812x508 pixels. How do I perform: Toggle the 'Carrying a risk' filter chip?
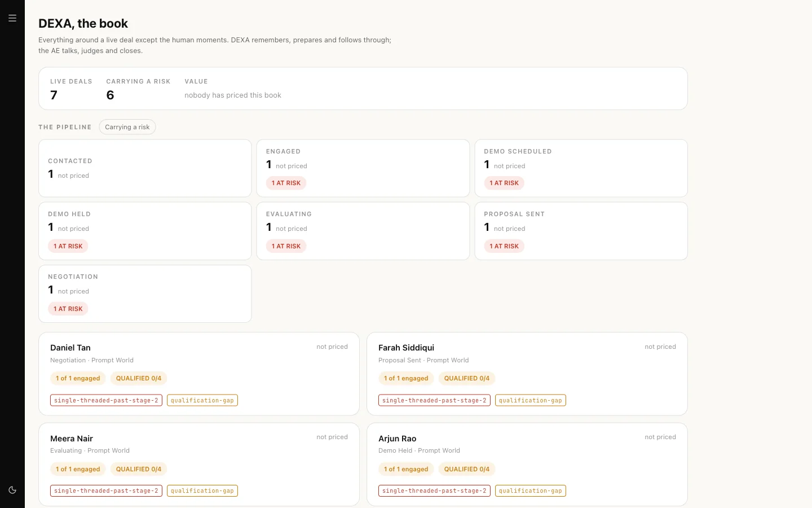pyautogui.click(x=127, y=127)
